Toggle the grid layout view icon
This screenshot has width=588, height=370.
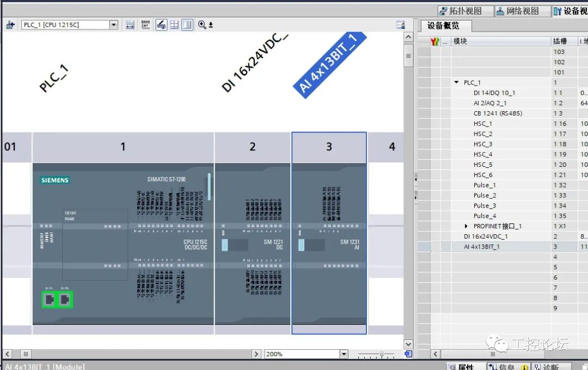pyautogui.click(x=174, y=25)
